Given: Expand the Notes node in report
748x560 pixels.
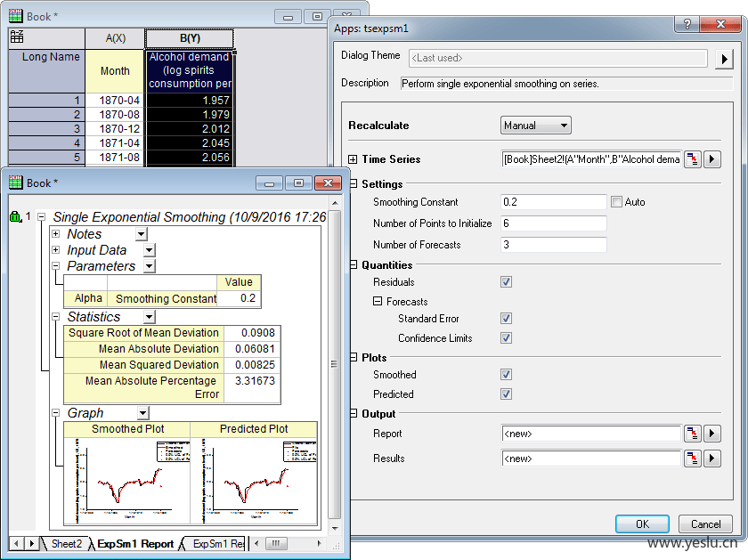Looking at the screenshot, I should [x=56, y=234].
